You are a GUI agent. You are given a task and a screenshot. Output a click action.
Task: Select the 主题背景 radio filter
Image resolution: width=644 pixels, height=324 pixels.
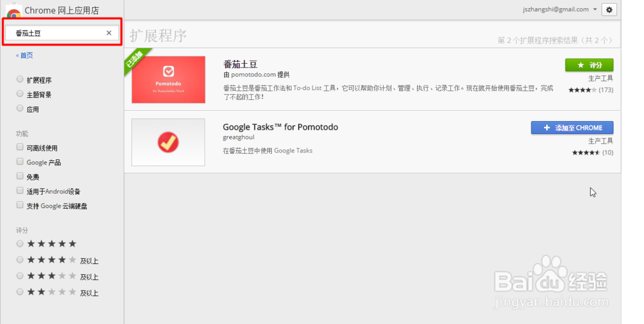[x=21, y=94]
